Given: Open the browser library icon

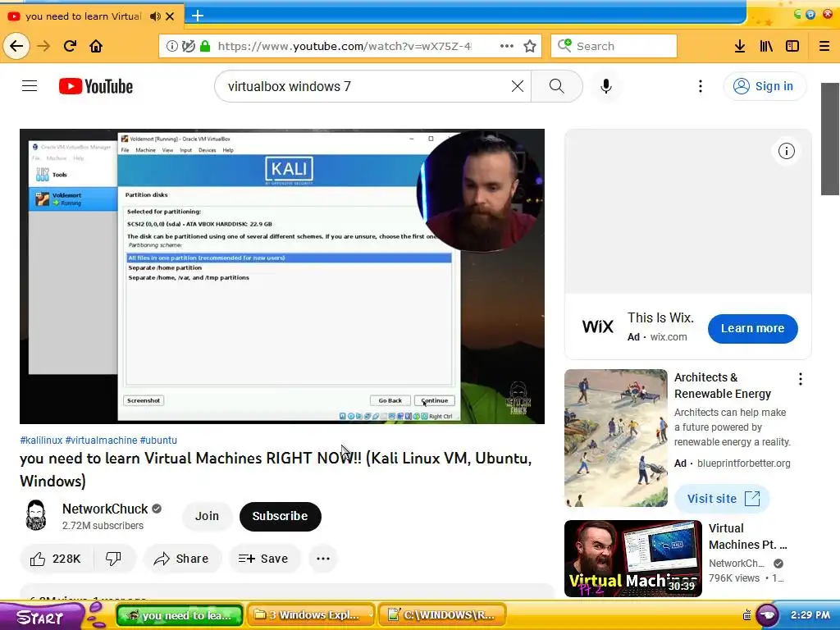Looking at the screenshot, I should point(766,46).
